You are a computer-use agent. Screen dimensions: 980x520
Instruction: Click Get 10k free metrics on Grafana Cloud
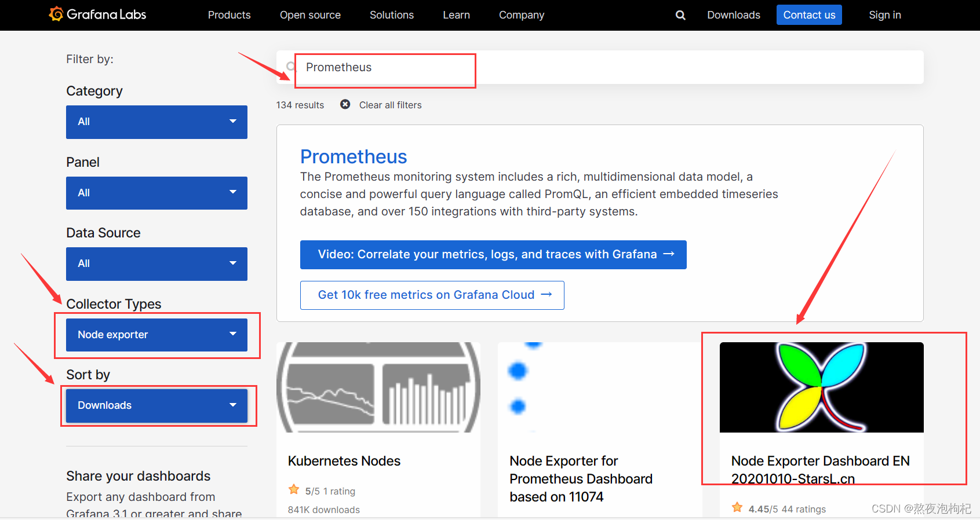click(432, 295)
